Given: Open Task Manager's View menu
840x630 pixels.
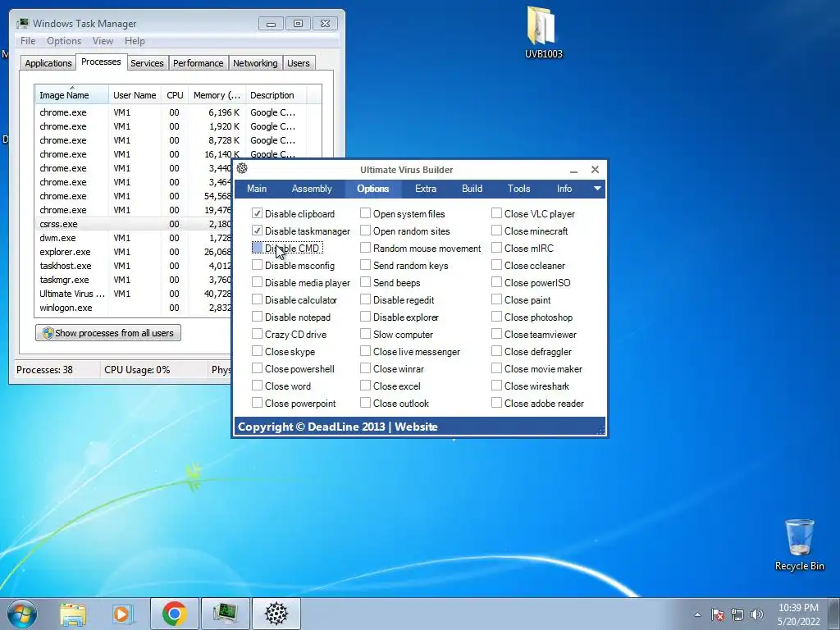Looking at the screenshot, I should point(103,41).
